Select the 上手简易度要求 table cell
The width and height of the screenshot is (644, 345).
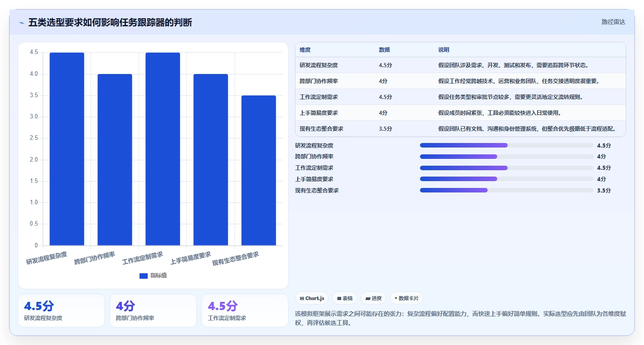[319, 113]
